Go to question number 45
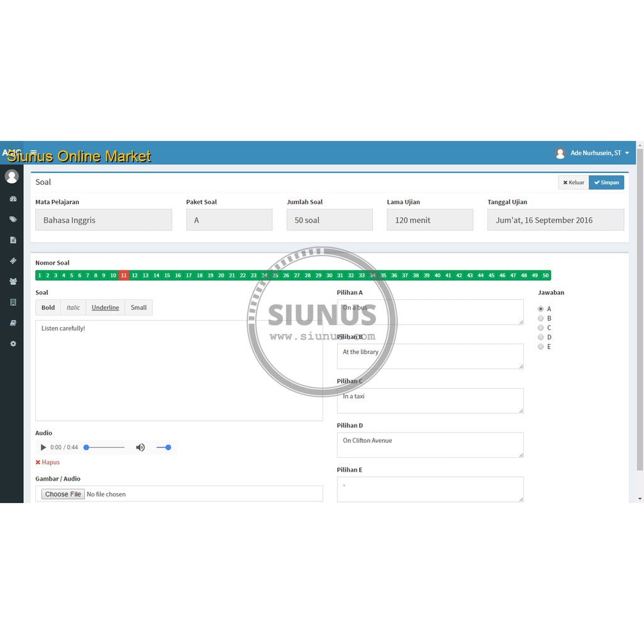The height and width of the screenshot is (644, 644). point(492,275)
